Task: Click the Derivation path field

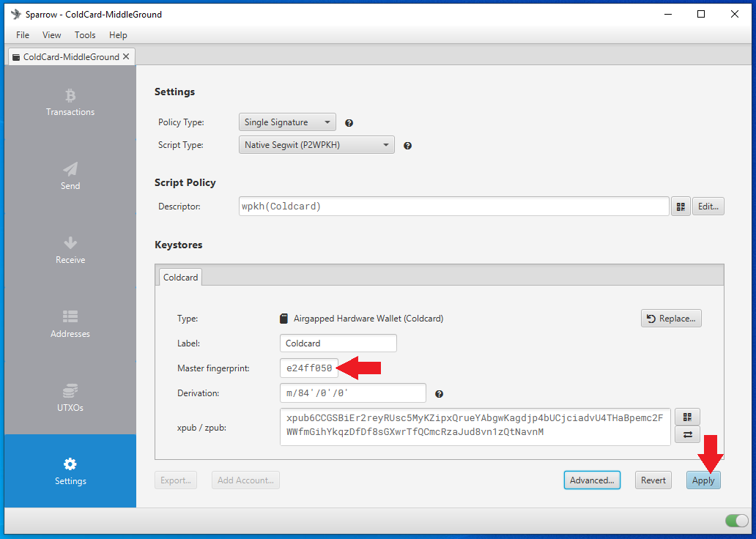Action: (x=353, y=393)
